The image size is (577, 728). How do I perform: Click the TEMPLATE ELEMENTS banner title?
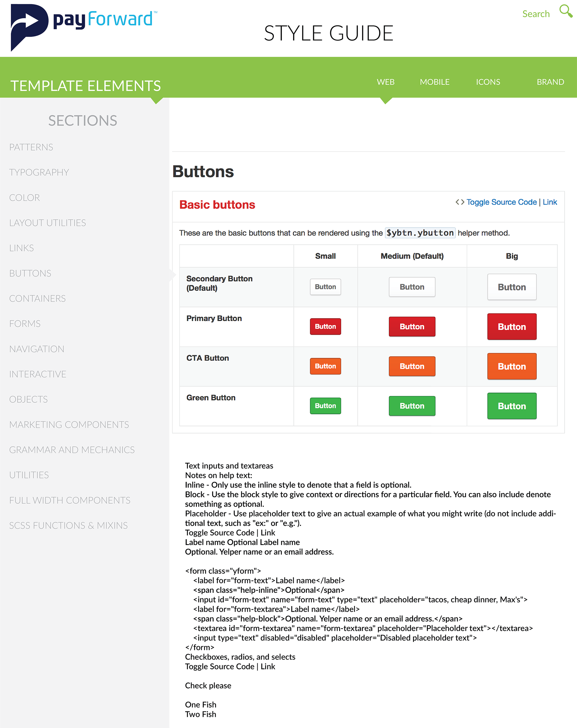tap(85, 86)
